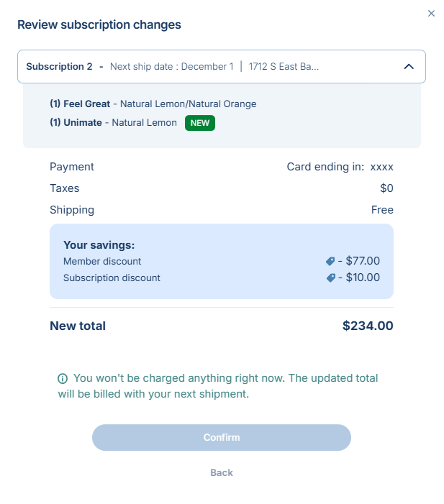The width and height of the screenshot is (444, 504).
Task: Click the Member discount tag icon
Action: (330, 262)
